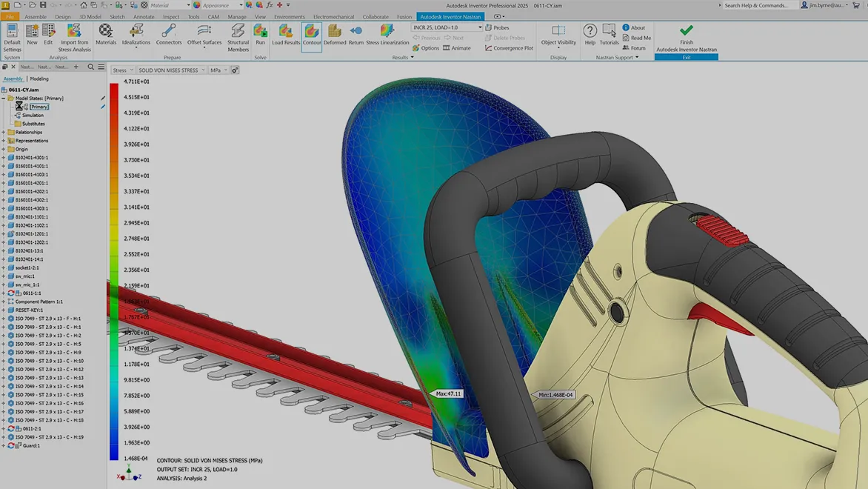The image size is (868, 489).
Task: Open results Options
Action: tap(426, 48)
